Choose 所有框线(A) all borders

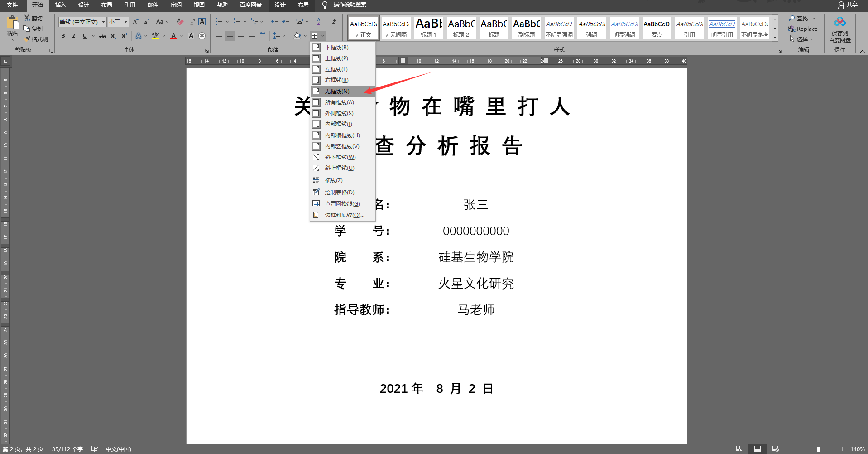point(343,102)
